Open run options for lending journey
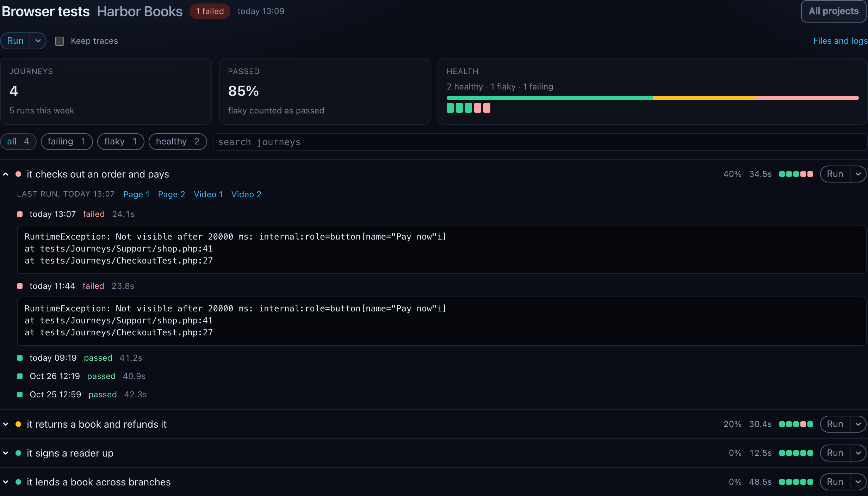868x496 pixels. point(858,482)
